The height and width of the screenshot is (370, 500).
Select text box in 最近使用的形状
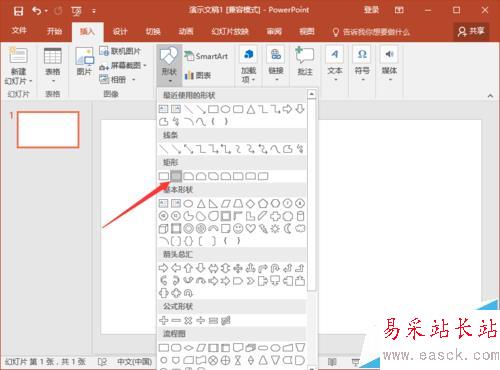coord(163,109)
